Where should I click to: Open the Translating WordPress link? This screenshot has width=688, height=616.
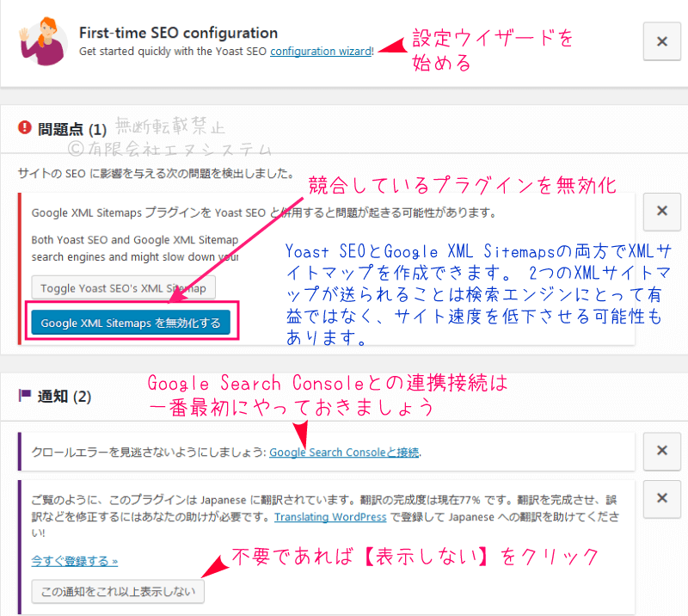330,517
